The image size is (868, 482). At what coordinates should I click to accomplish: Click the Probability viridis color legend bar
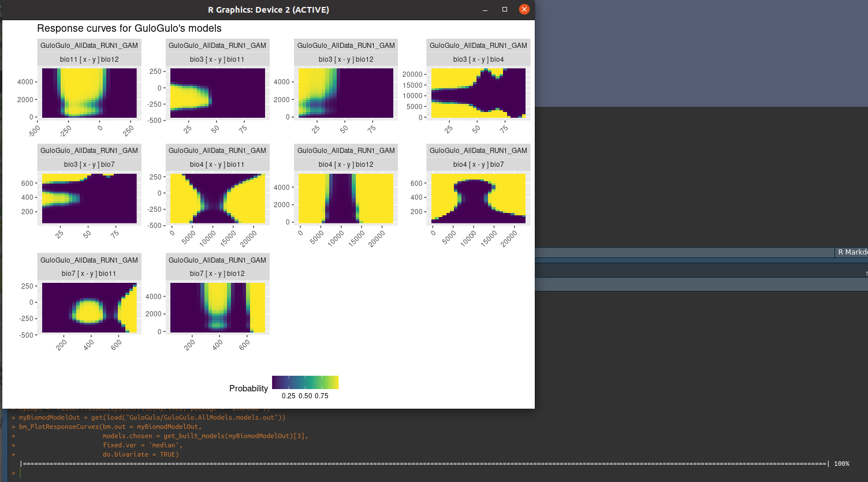pyautogui.click(x=305, y=382)
